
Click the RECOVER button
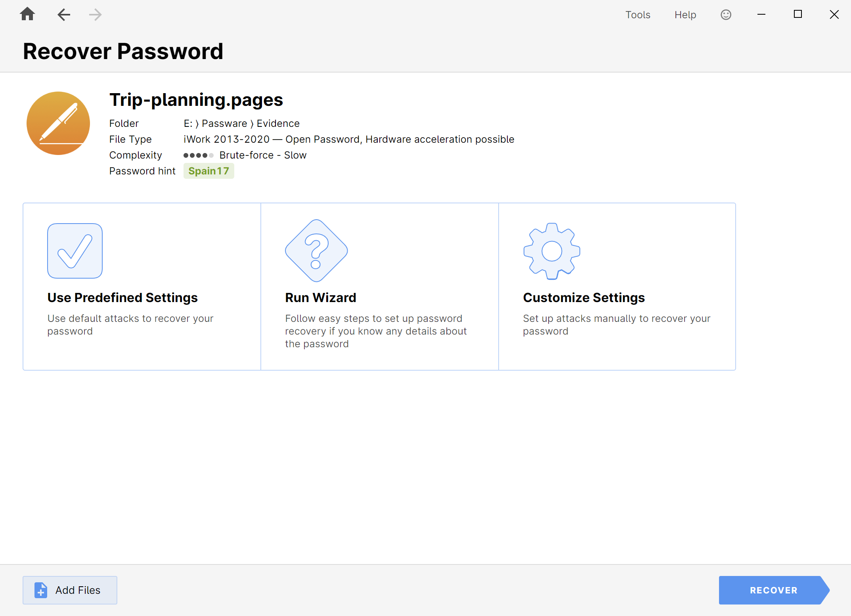[x=774, y=590]
